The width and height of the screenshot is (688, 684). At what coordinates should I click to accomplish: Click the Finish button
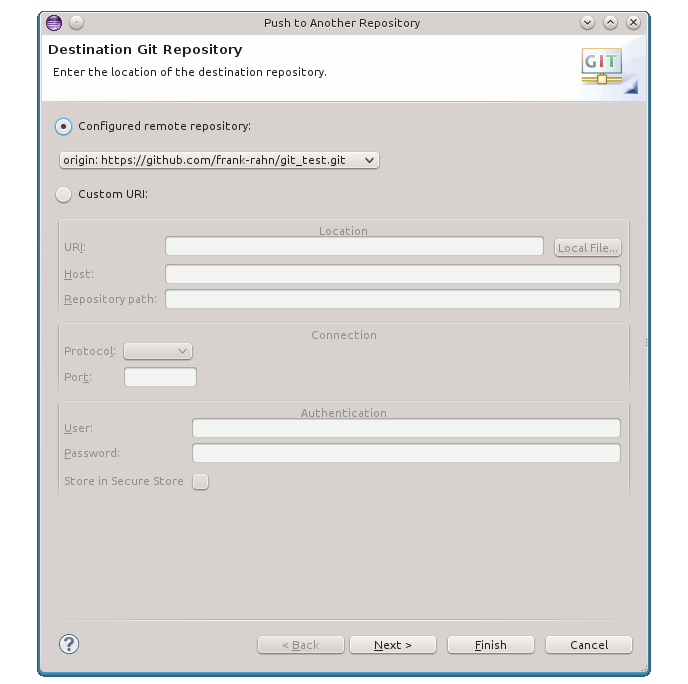click(x=491, y=645)
